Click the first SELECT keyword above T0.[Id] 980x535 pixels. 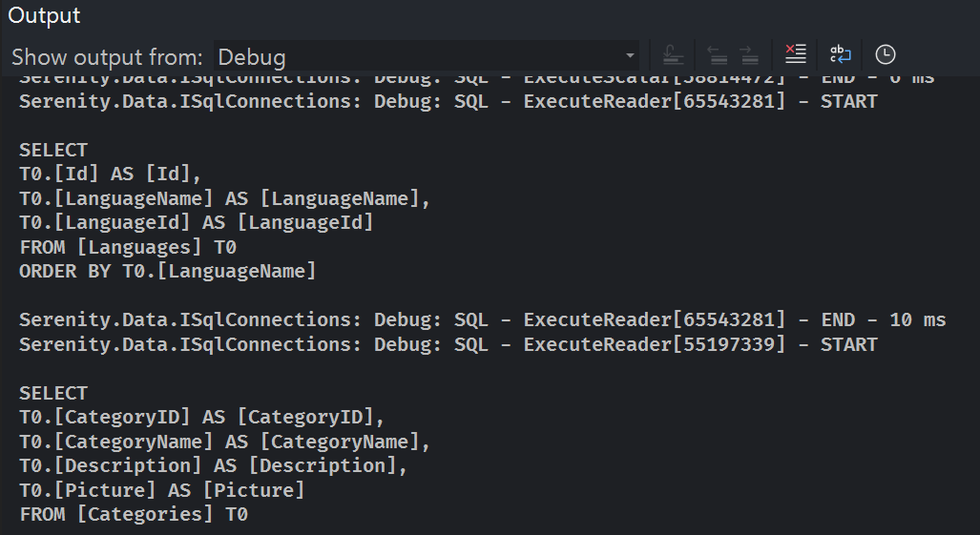tap(53, 150)
